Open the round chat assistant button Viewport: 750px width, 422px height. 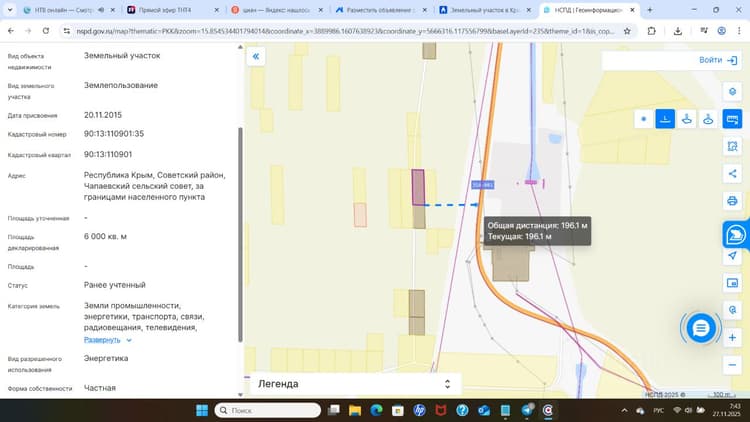[x=701, y=328]
